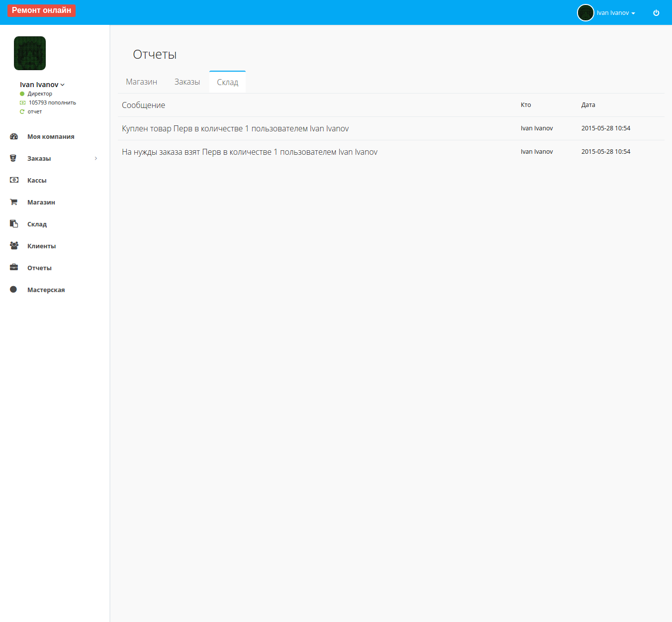Screen dimensions: 672x622
Task: Expand the Заказы submenu chevron
Action: click(96, 158)
